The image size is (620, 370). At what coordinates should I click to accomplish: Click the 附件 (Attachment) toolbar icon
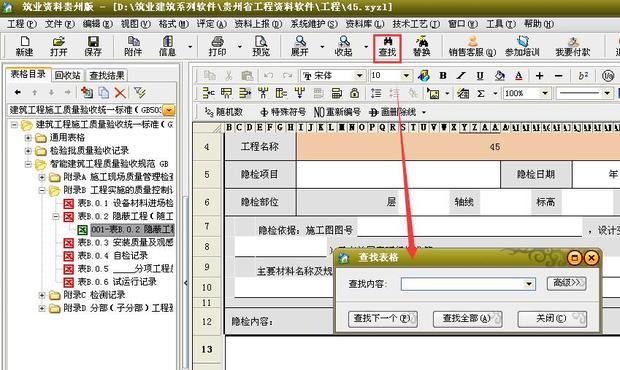(133, 46)
